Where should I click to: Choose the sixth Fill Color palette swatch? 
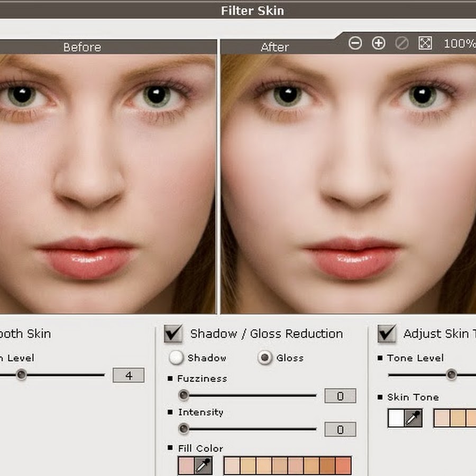[311, 465]
